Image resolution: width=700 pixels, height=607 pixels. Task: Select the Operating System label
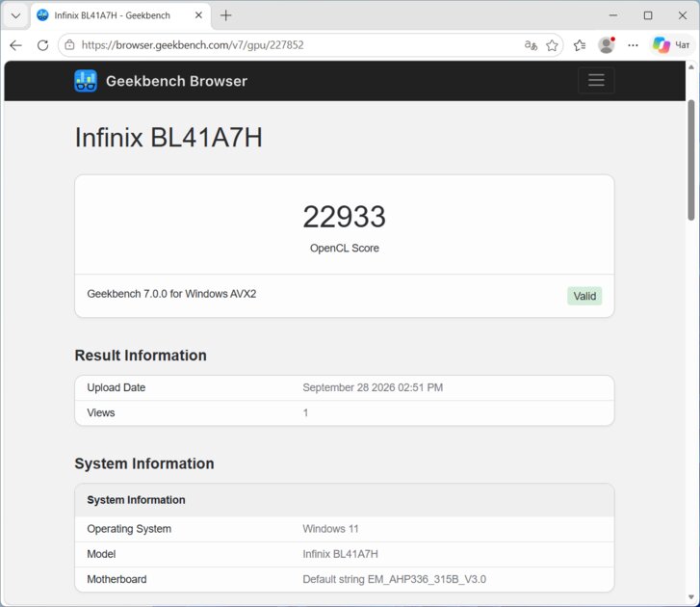pyautogui.click(x=129, y=529)
